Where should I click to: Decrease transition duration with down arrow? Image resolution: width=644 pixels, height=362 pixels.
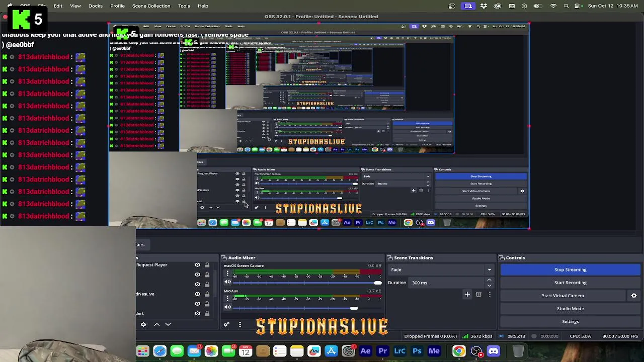pos(489,285)
